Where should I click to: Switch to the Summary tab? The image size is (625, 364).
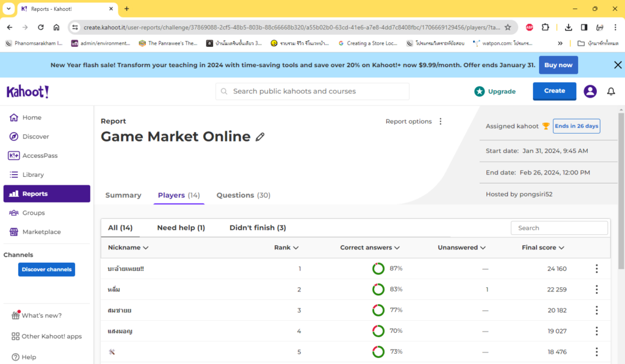pyautogui.click(x=123, y=195)
